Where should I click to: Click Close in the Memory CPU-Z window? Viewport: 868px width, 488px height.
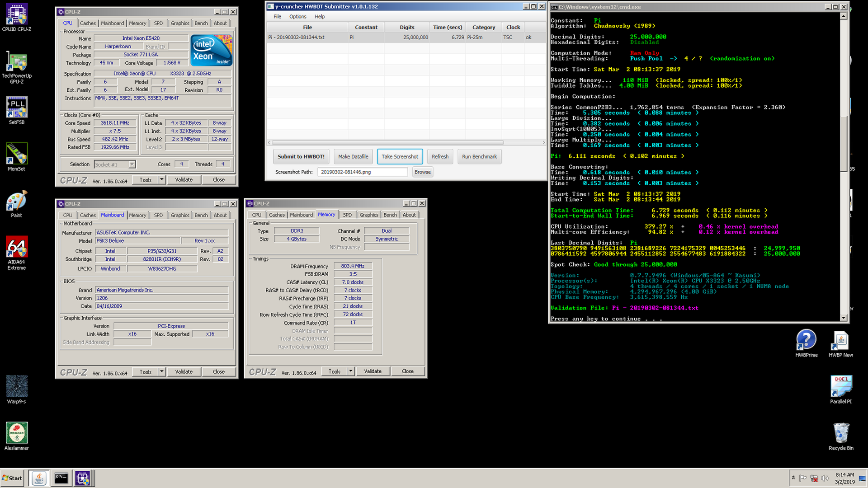(x=407, y=371)
